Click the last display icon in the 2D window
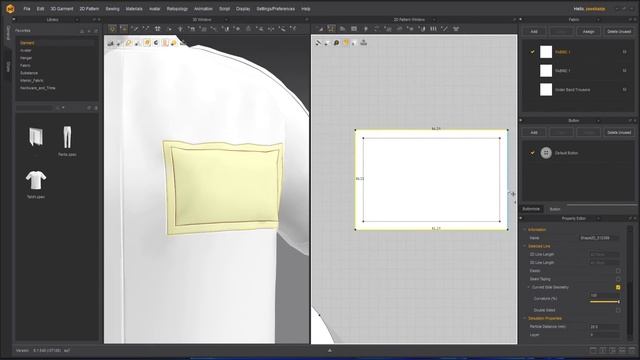This screenshot has height=360, width=640. coord(363,42)
